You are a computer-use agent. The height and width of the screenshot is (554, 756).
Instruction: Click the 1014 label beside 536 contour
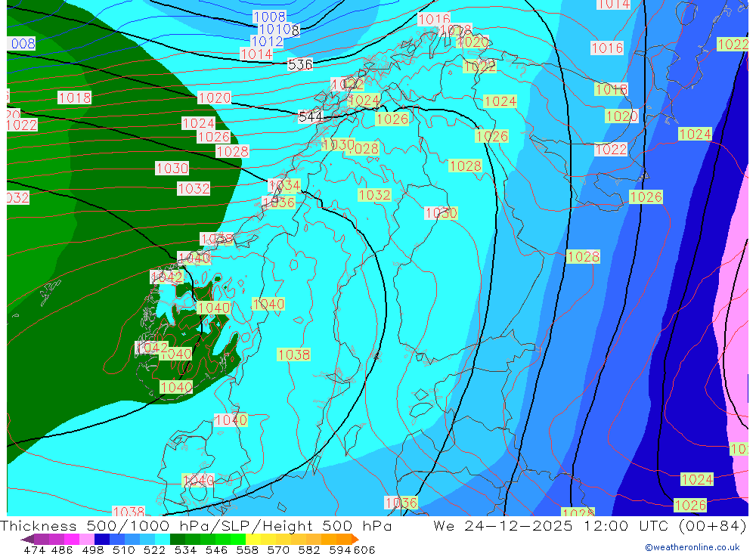(256, 54)
